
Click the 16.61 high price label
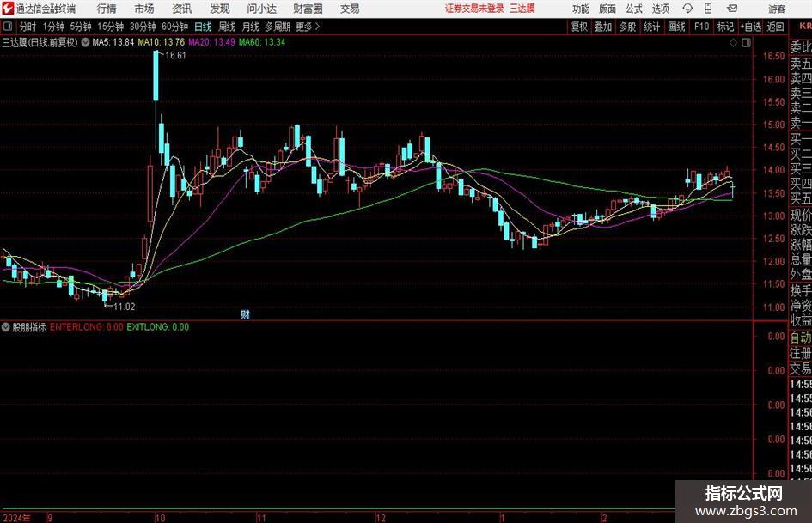click(x=175, y=56)
